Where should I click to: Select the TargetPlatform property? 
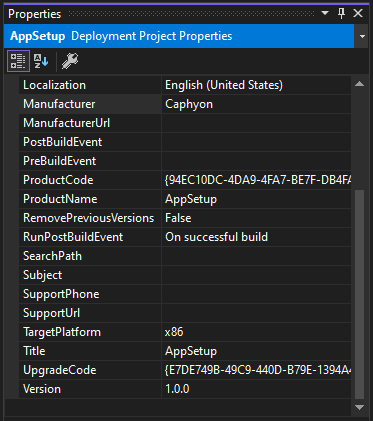pos(90,332)
